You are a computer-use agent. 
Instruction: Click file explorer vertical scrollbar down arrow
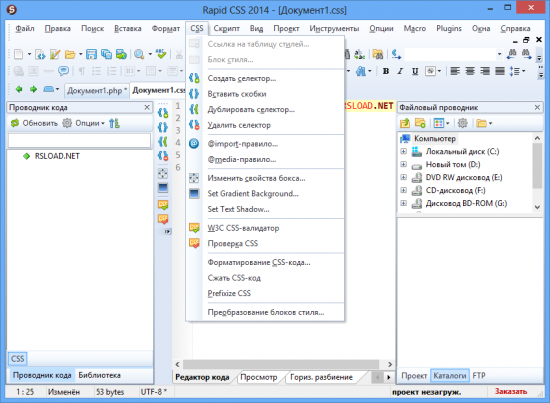tap(537, 207)
